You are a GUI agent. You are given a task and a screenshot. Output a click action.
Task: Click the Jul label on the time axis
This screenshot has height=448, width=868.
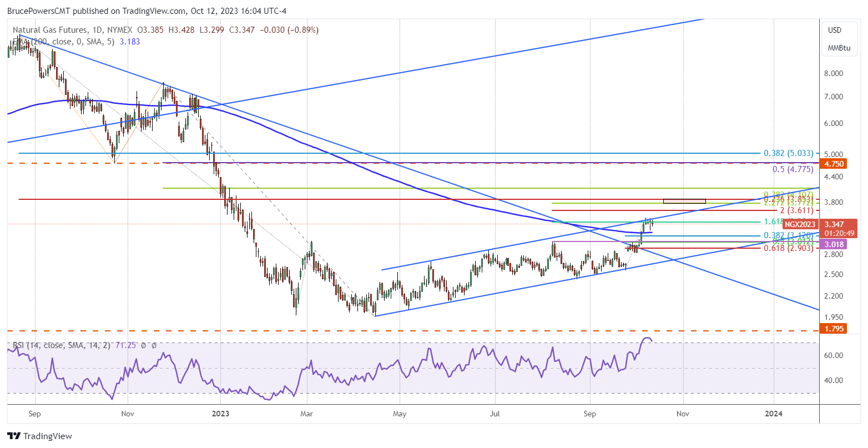[x=495, y=414]
